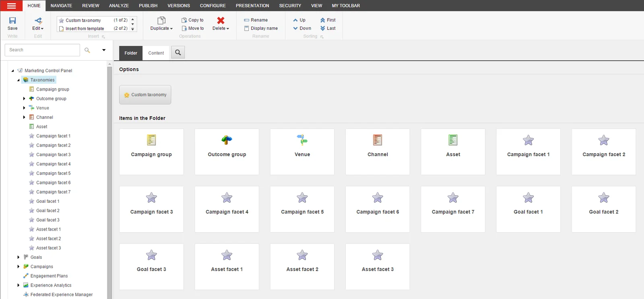Switch to the PRESENTATION ribbon tab
This screenshot has width=644, height=299.
(252, 6)
